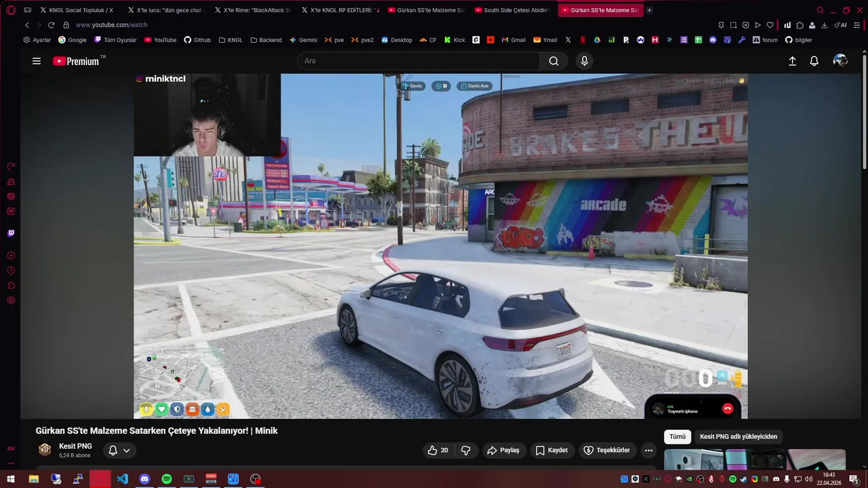This screenshot has width=868, height=488.
Task: Go back with browser back arrow
Action: (27, 25)
